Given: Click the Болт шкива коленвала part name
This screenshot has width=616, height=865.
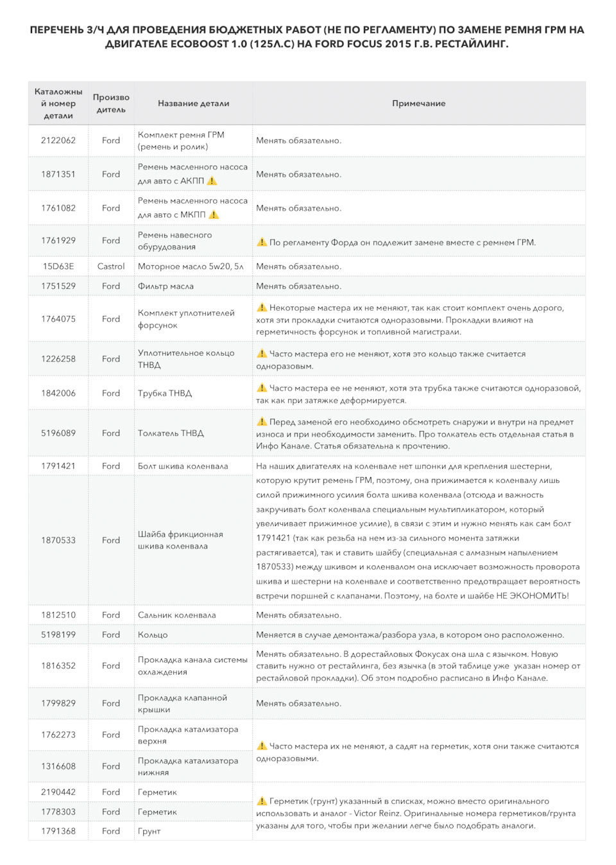Looking at the screenshot, I should point(183,466).
